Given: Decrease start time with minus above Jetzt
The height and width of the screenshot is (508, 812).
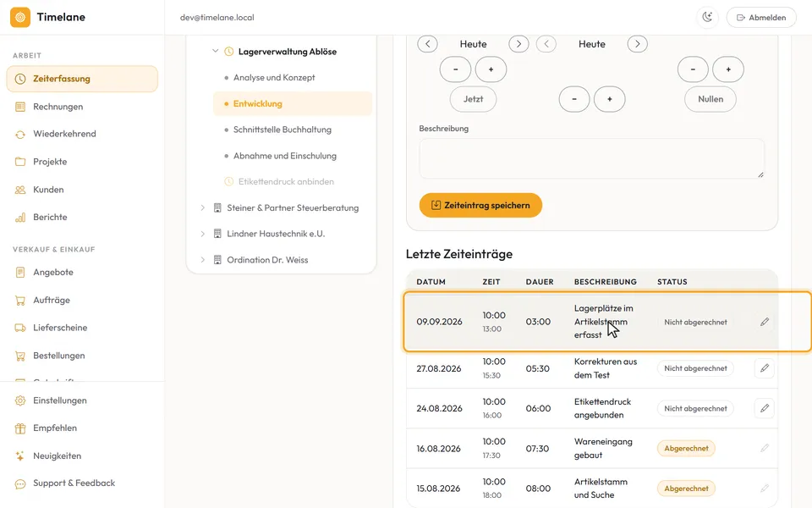Looking at the screenshot, I should point(455,69).
